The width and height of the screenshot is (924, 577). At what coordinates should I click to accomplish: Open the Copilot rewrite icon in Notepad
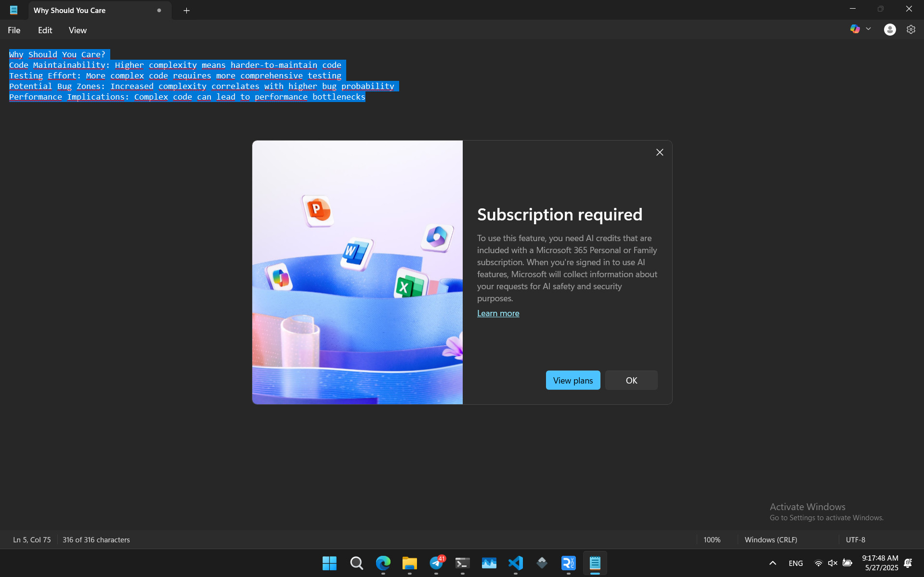(855, 29)
